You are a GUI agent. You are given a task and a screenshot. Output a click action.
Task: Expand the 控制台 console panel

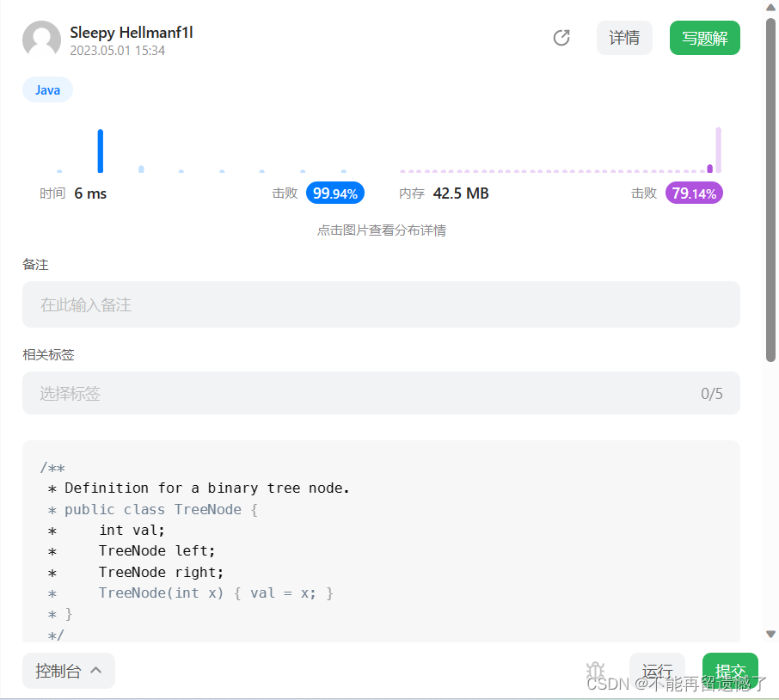(x=69, y=671)
